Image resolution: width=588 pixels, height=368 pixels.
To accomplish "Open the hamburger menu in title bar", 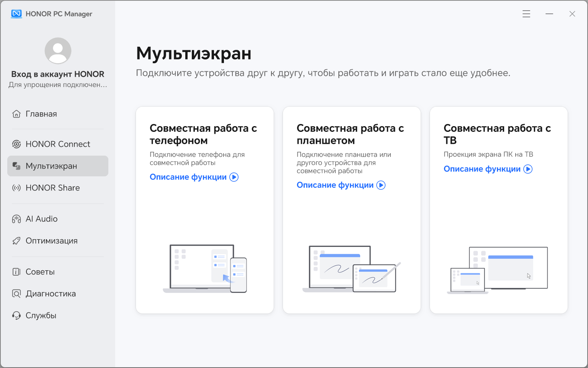I will click(x=526, y=14).
